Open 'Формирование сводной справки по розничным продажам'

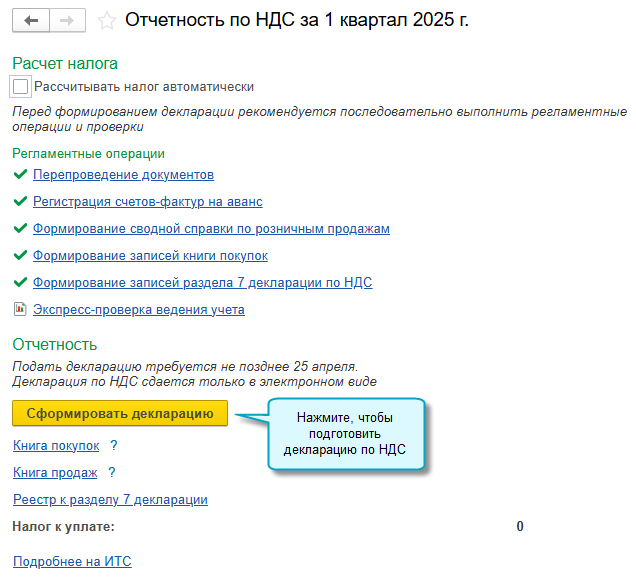point(211,229)
